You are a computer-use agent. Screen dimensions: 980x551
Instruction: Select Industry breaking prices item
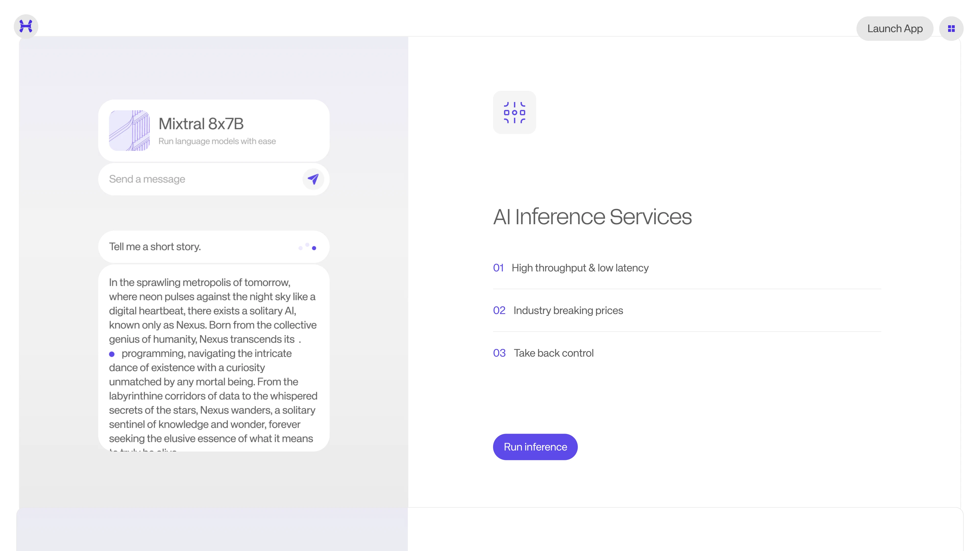pyautogui.click(x=687, y=310)
